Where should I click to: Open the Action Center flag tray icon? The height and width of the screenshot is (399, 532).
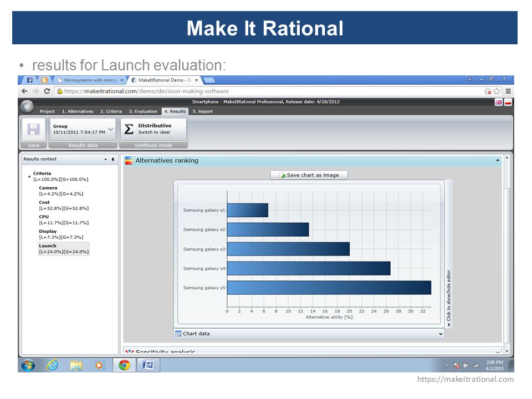click(456, 366)
